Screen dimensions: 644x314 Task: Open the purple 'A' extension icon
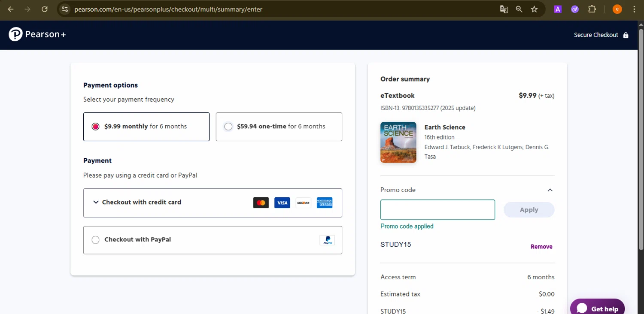tap(558, 9)
